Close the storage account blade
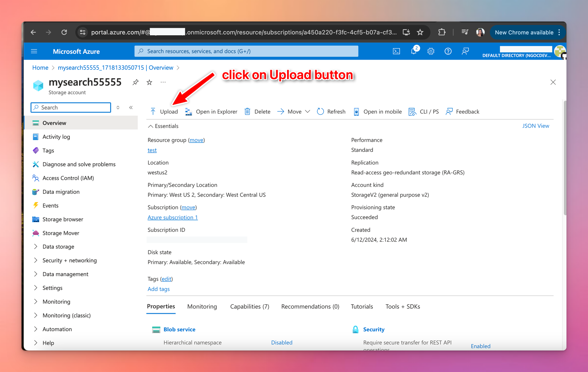 [553, 82]
